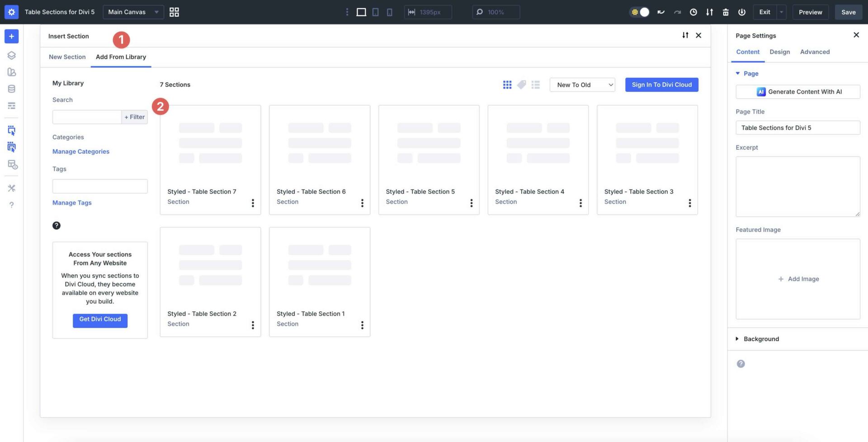Click the Page Title input field

[797, 128]
